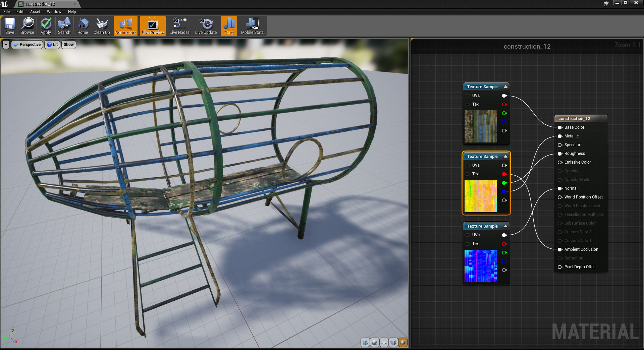The image size is (644, 350).
Task: Click the Roughness input pin
Action: [x=560, y=154]
